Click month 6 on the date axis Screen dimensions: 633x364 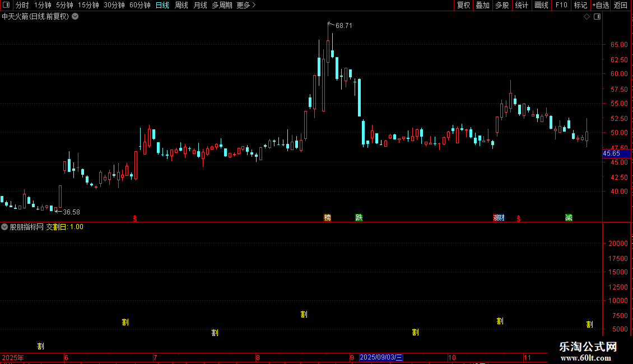pos(67,357)
